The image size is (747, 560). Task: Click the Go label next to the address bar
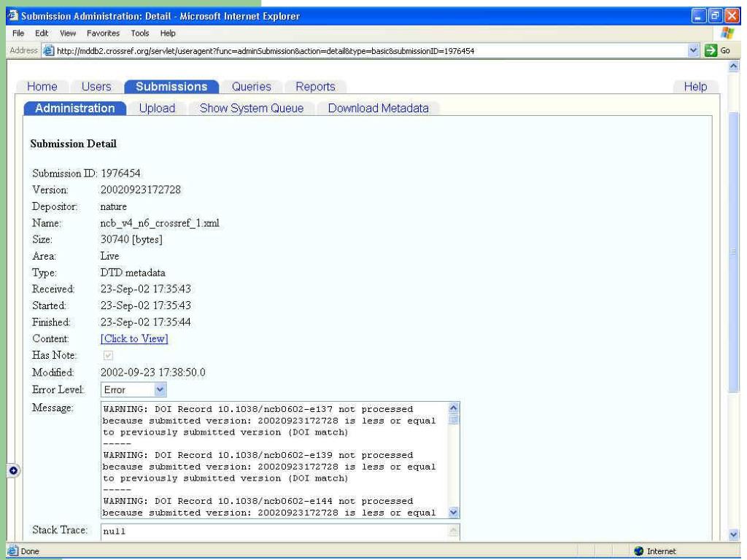pos(725,50)
